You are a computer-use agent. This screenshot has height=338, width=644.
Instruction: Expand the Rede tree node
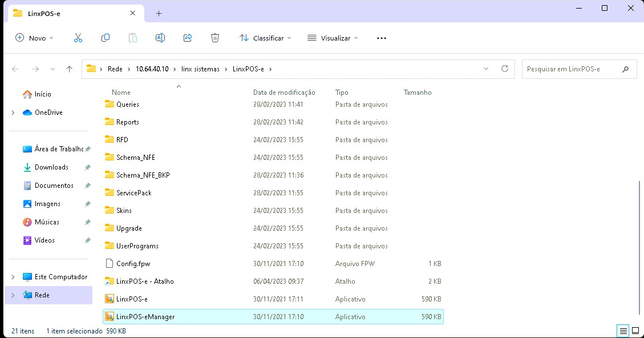click(x=13, y=295)
